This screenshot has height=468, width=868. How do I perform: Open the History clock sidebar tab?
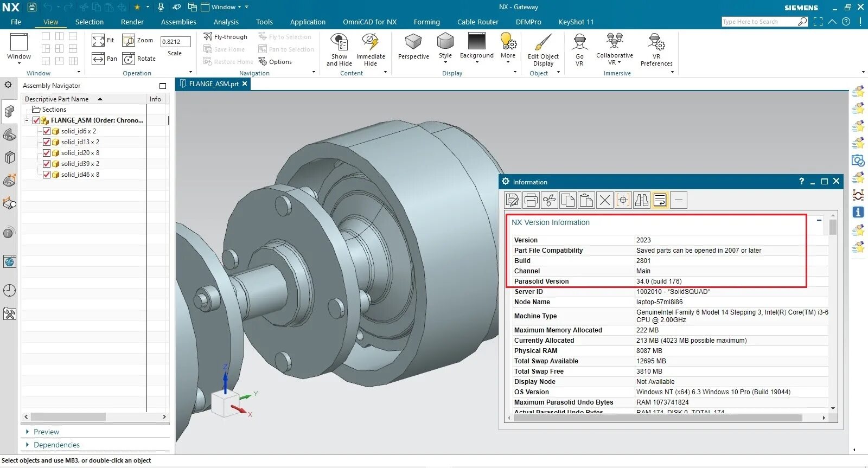[9, 290]
